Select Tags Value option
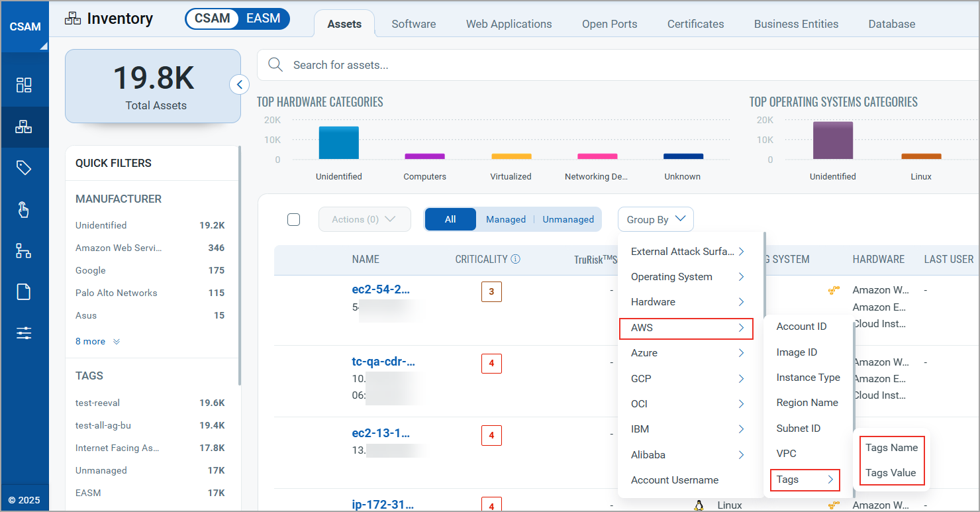This screenshot has width=980, height=512. pyautogui.click(x=891, y=473)
